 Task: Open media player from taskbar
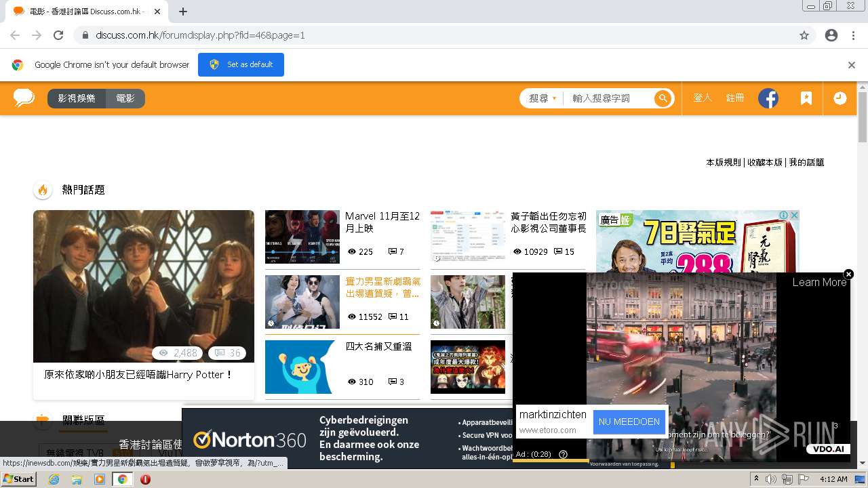coord(100,479)
